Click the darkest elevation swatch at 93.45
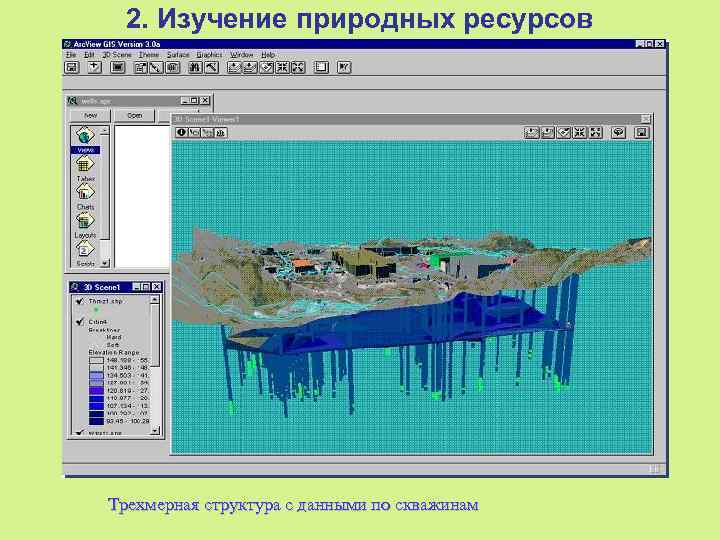Screen dimensions: 720x540 96,421
